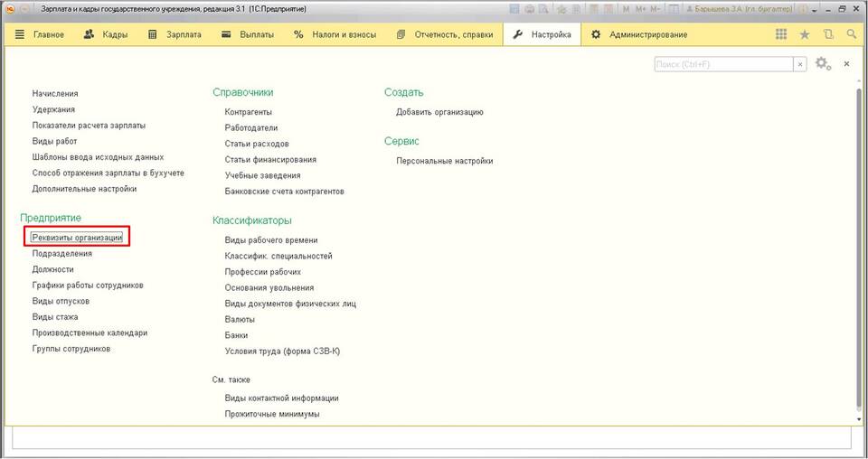
Task: Open navigation settings gear icon
Action: click(822, 64)
